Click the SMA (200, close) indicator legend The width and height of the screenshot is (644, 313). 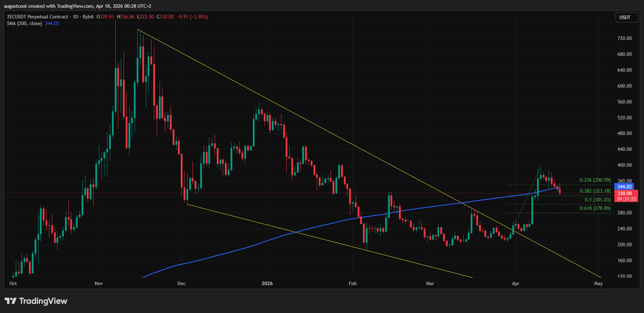tap(24, 24)
